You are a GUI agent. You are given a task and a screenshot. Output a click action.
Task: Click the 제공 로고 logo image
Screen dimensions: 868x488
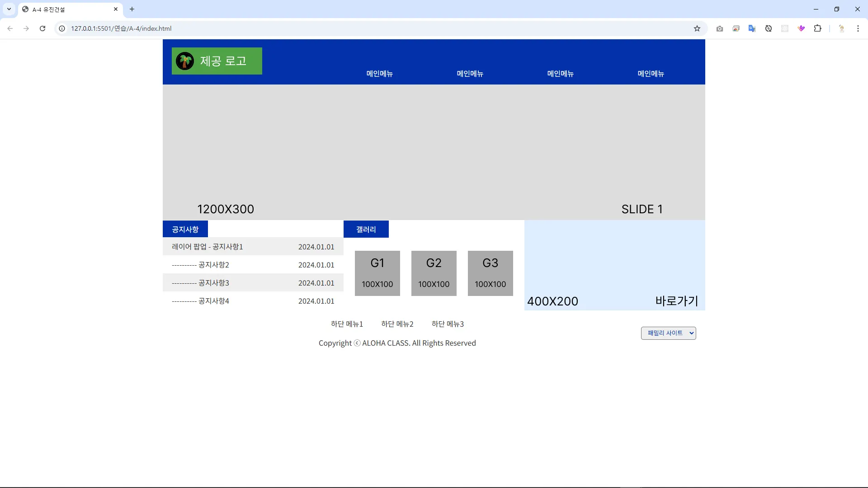click(x=217, y=61)
